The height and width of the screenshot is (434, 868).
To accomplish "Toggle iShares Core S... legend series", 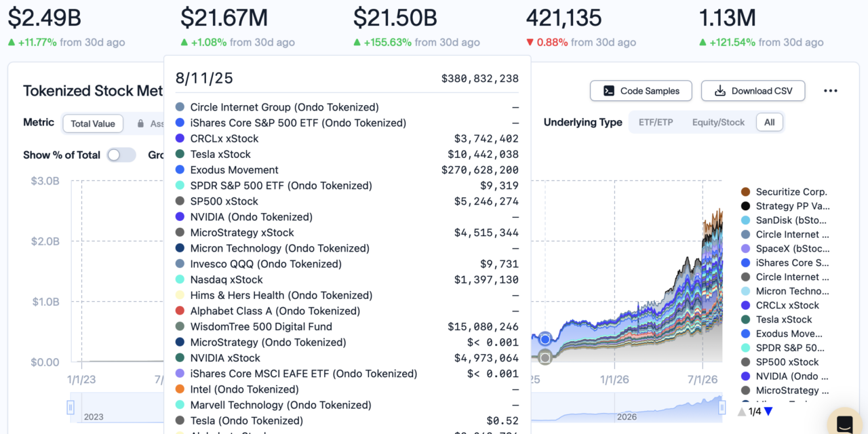I will (785, 263).
